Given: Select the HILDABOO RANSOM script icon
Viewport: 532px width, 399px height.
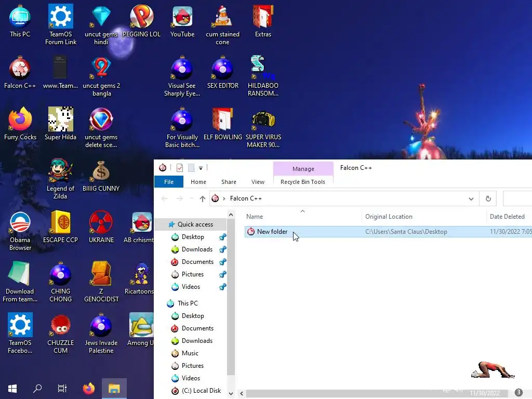Looking at the screenshot, I should (x=263, y=77).
